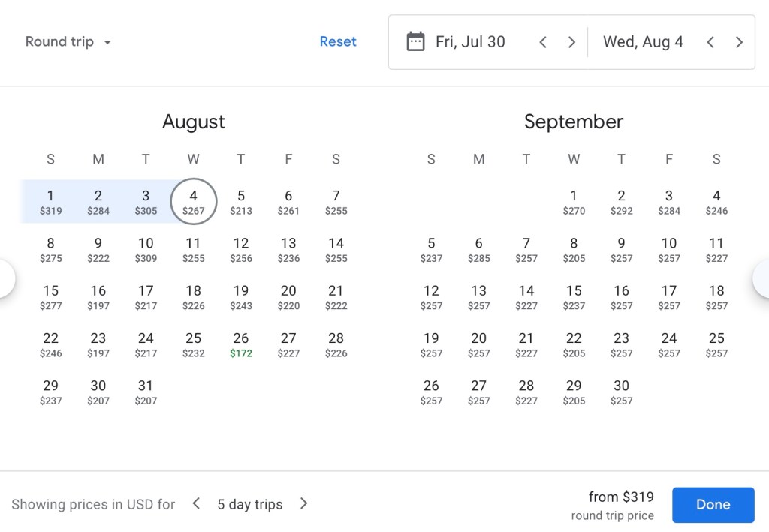The height and width of the screenshot is (532, 769).
Task: Move departure date one day later
Action: tap(571, 42)
